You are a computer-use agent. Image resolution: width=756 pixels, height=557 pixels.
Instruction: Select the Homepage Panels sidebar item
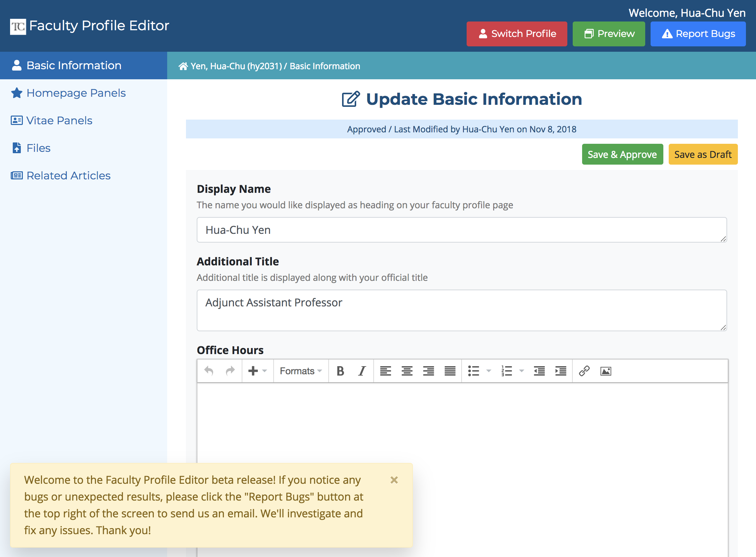76,93
